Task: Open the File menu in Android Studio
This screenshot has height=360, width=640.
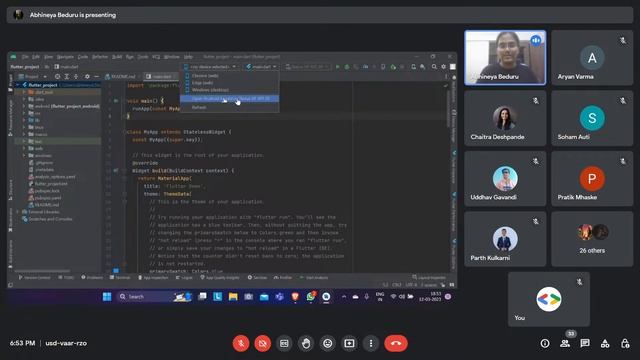Action: 25,57
